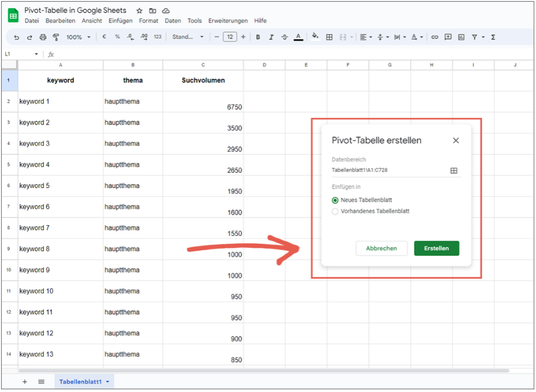Open the merge cells dropdown arrow
Viewport: 536px width, 392px height.
point(351,38)
